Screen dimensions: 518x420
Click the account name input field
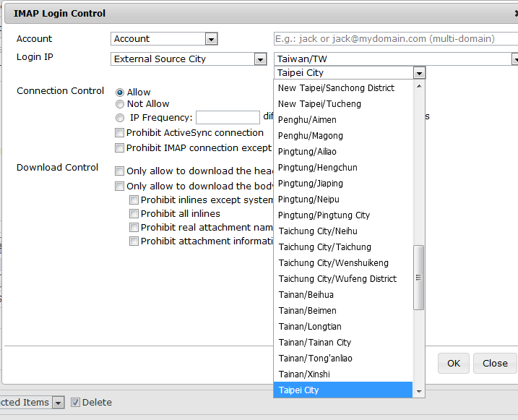tap(394, 39)
